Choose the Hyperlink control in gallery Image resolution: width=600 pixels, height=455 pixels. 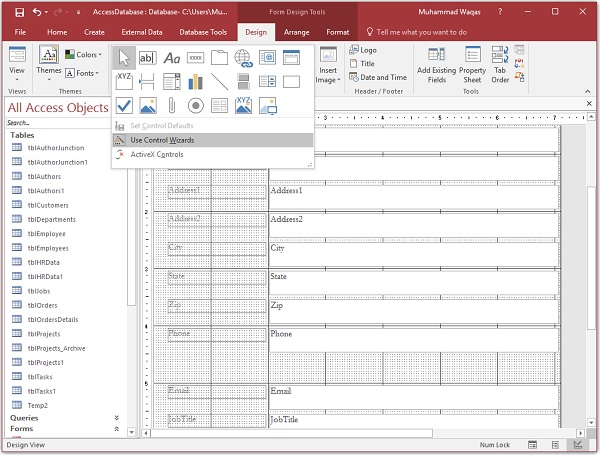(243, 58)
